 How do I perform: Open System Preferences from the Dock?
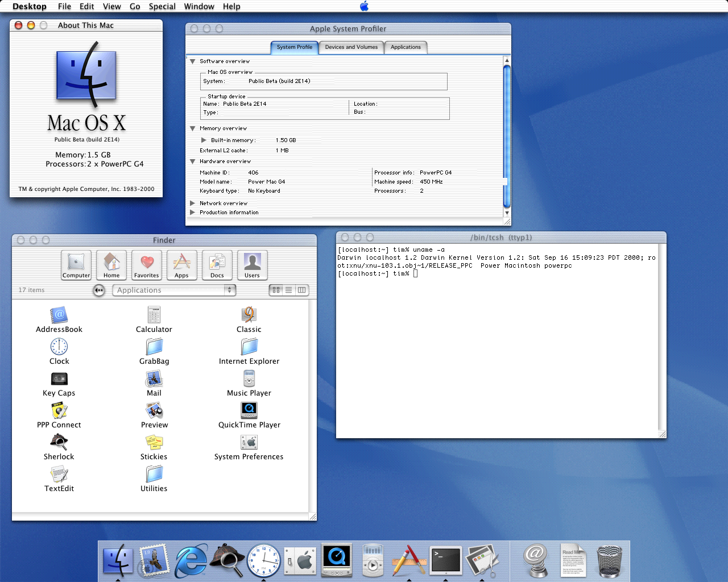pos(300,560)
